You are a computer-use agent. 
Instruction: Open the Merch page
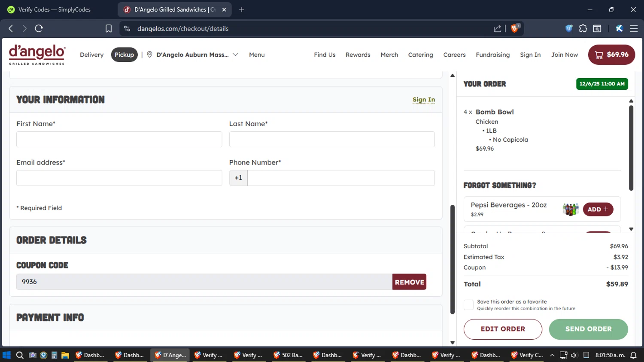coord(389,55)
